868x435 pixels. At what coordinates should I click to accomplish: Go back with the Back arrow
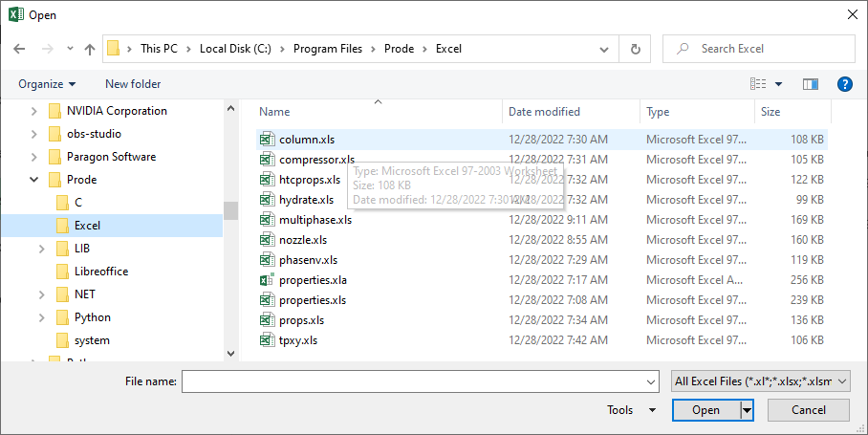click(19, 49)
